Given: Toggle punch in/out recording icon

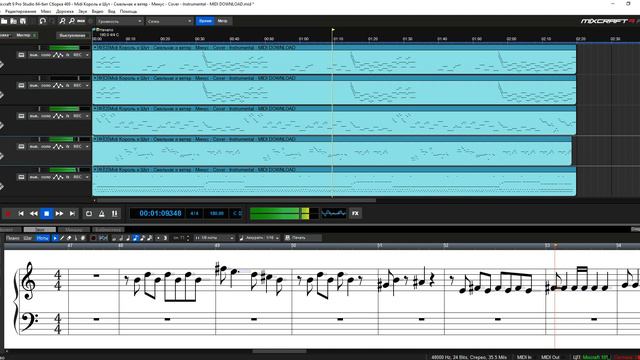Looking at the screenshot, I should [x=115, y=213].
